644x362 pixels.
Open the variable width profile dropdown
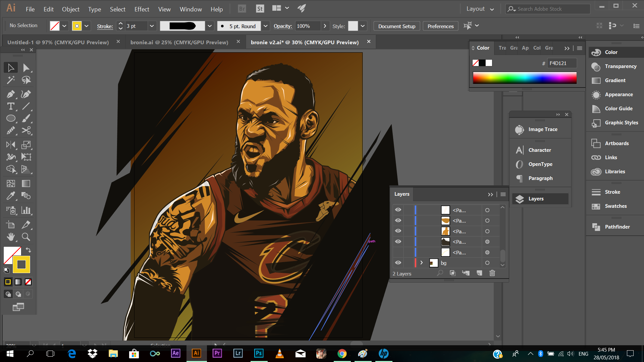[x=210, y=26]
